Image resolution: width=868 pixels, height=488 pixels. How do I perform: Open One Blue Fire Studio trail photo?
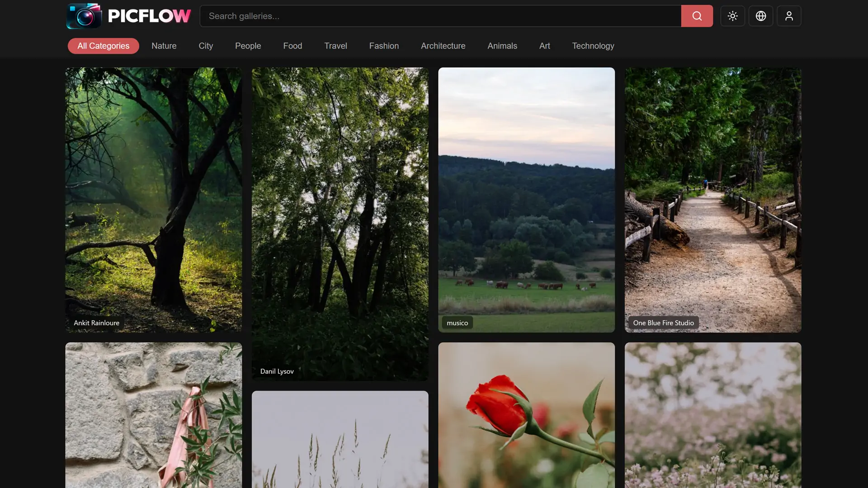click(712, 200)
